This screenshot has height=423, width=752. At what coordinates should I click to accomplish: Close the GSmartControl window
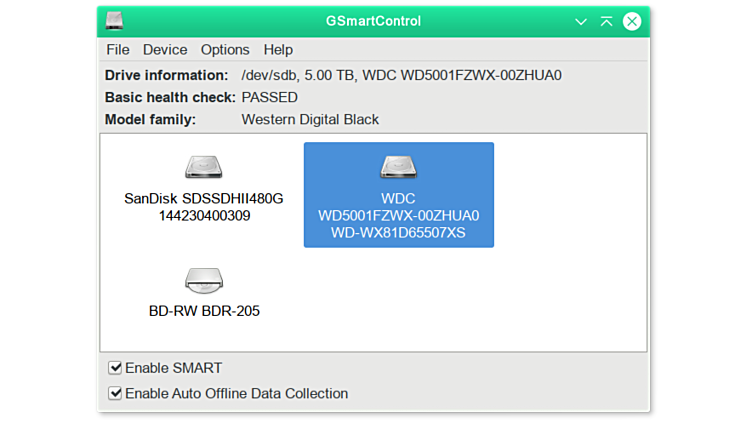pyautogui.click(x=631, y=21)
